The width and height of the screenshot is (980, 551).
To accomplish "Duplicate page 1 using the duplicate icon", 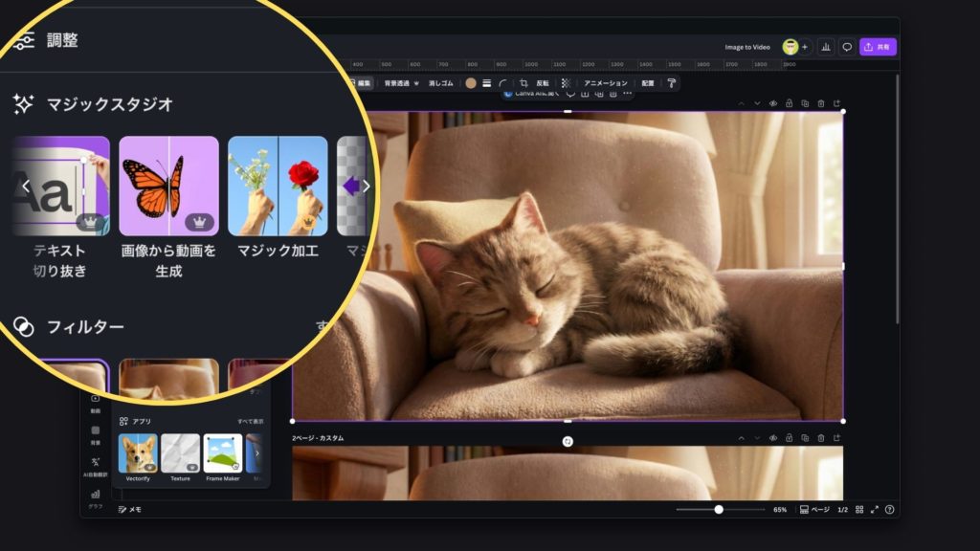I will [x=805, y=103].
